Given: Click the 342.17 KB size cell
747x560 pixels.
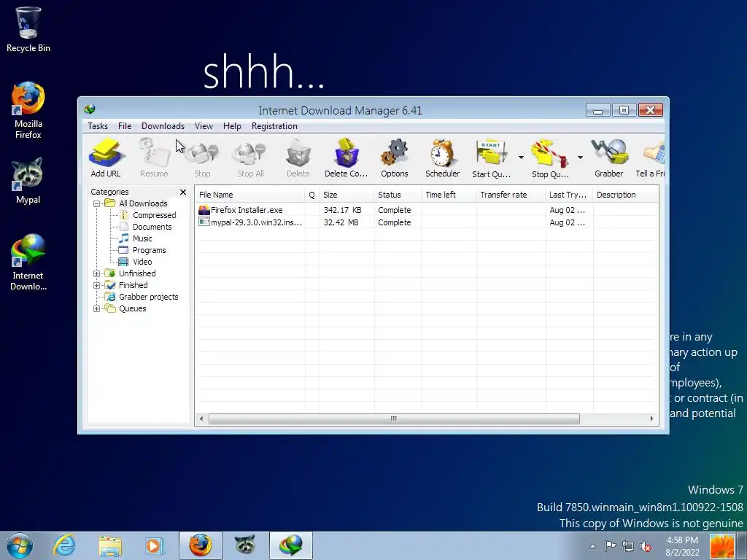Looking at the screenshot, I should coord(343,210).
